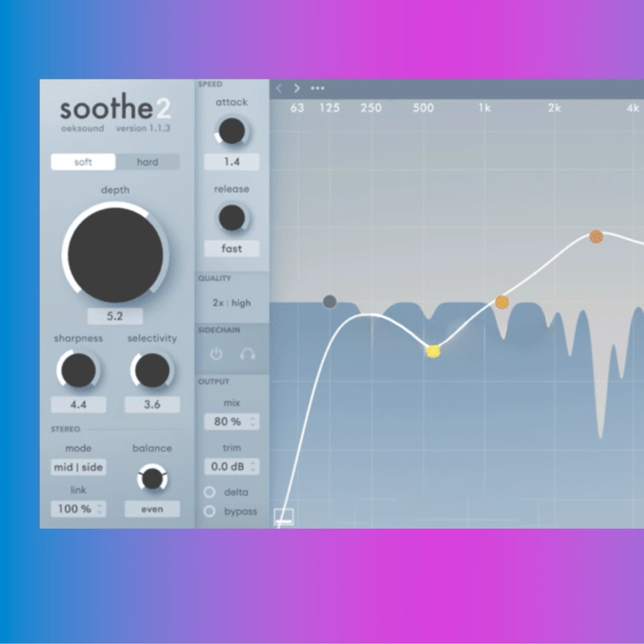Select the orange band node near 3k
The height and width of the screenshot is (644, 644).
pos(596,237)
